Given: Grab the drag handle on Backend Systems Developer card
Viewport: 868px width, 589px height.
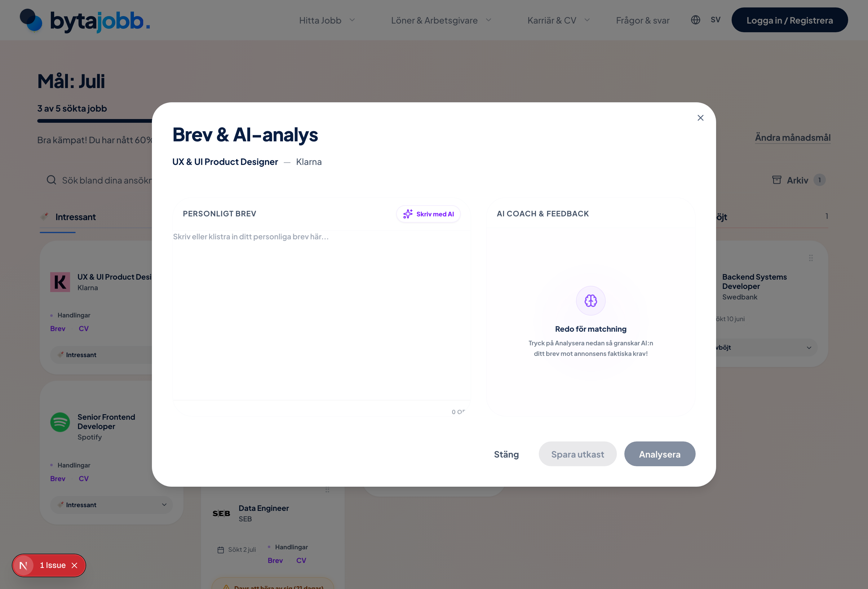Looking at the screenshot, I should (811, 258).
